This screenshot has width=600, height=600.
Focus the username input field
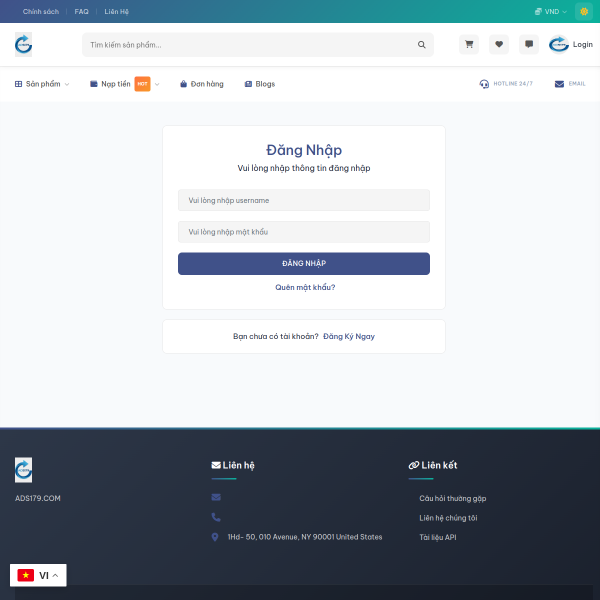coord(304,200)
